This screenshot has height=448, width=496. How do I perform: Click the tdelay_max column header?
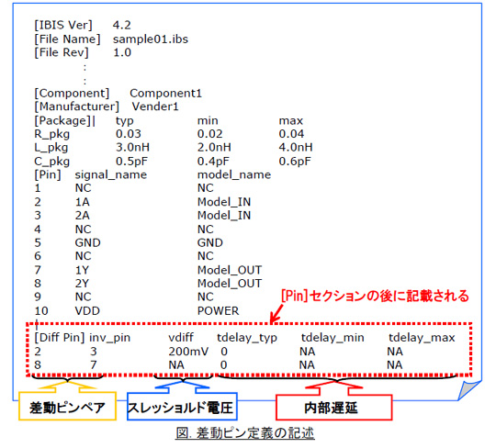pyautogui.click(x=422, y=338)
